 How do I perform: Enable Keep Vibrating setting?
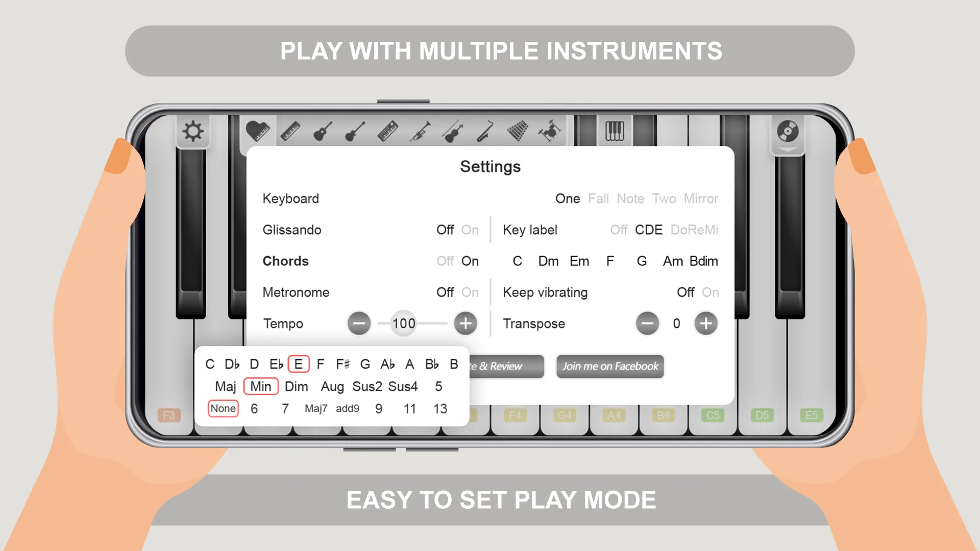click(x=710, y=292)
